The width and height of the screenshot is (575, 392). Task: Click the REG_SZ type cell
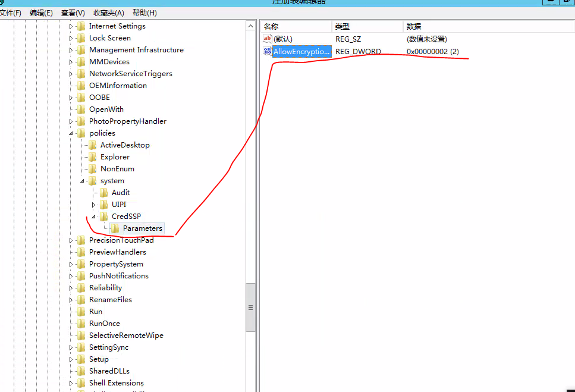coord(348,39)
